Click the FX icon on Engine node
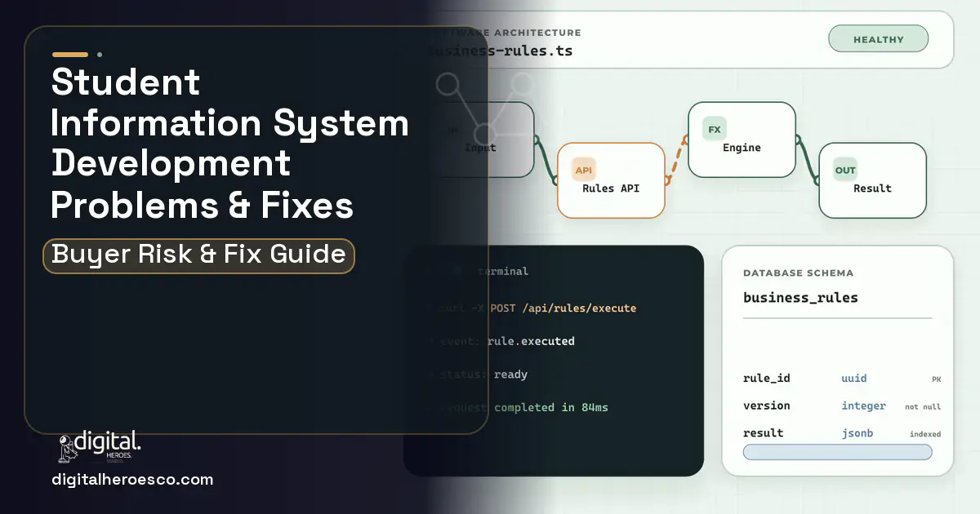Screen dimensions: 980x514 point(715,129)
